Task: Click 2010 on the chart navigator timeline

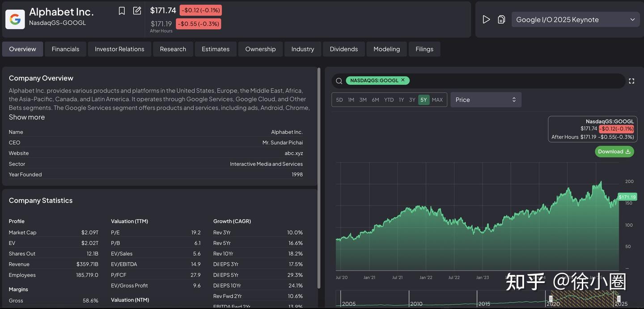Action: (416, 304)
